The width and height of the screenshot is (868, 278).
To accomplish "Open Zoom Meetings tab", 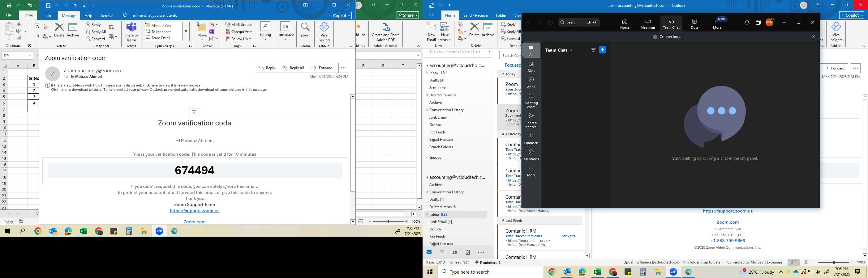I will [x=648, y=23].
